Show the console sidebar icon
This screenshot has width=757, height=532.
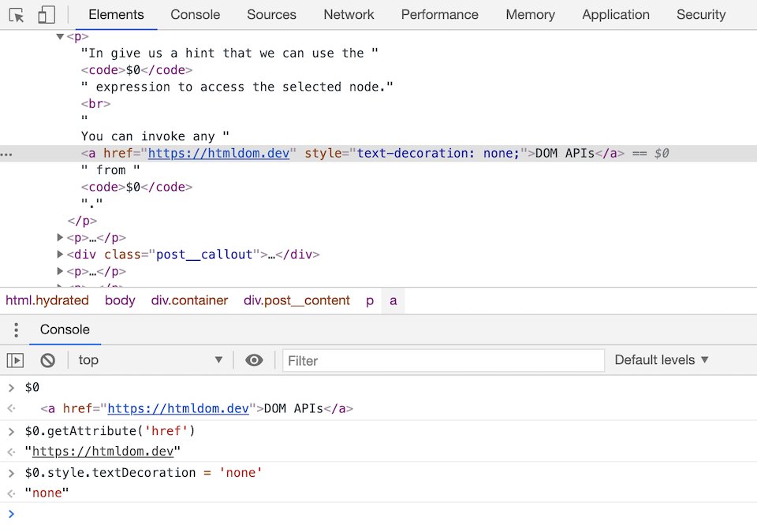[15, 360]
